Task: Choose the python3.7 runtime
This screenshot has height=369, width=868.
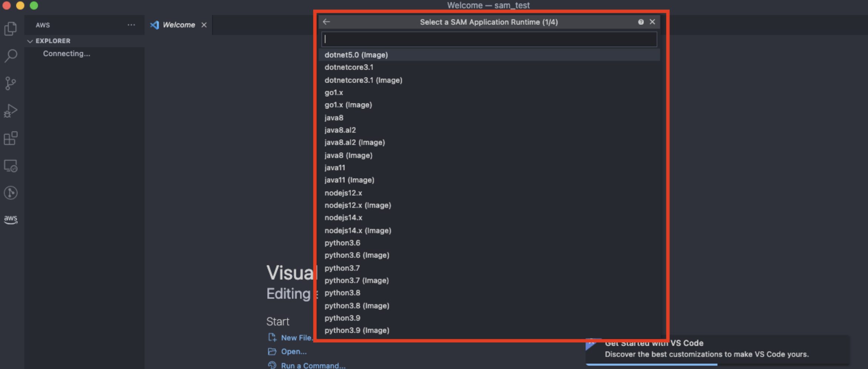Action: point(489,268)
